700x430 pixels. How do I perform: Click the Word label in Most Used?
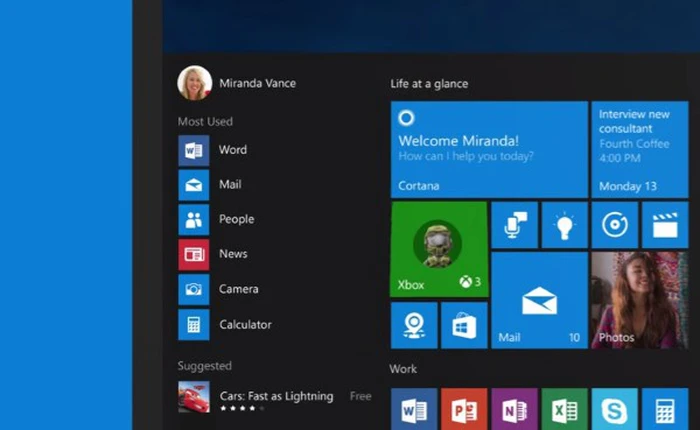(233, 150)
